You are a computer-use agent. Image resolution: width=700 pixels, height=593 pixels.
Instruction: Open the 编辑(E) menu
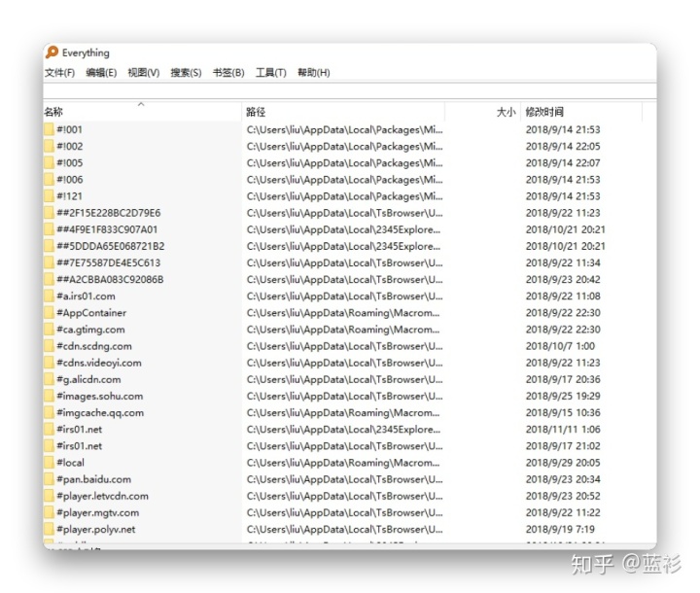point(101,72)
